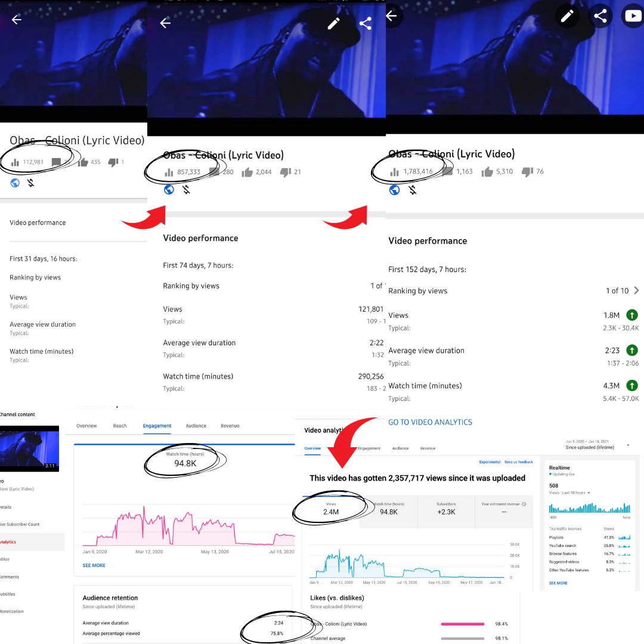Open Live Subscriber Count in sidebar
This screenshot has height=644, width=644.
[20, 525]
